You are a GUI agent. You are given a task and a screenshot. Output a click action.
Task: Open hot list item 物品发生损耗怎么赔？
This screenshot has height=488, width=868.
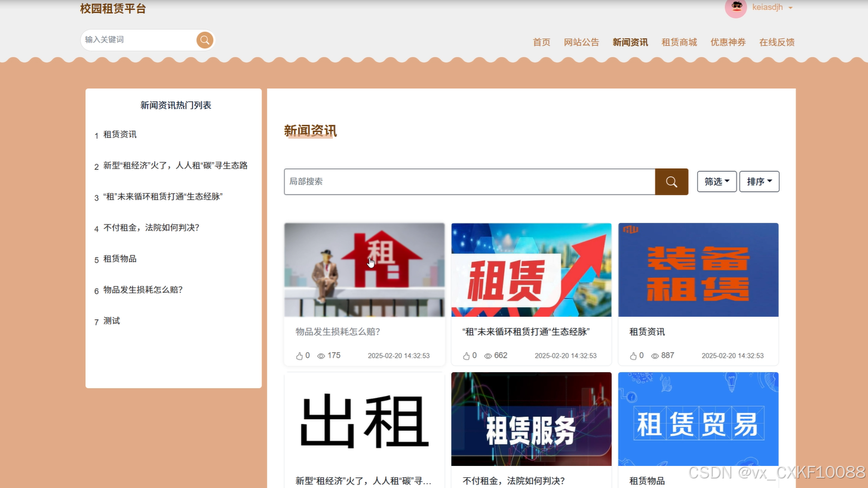pyautogui.click(x=143, y=290)
